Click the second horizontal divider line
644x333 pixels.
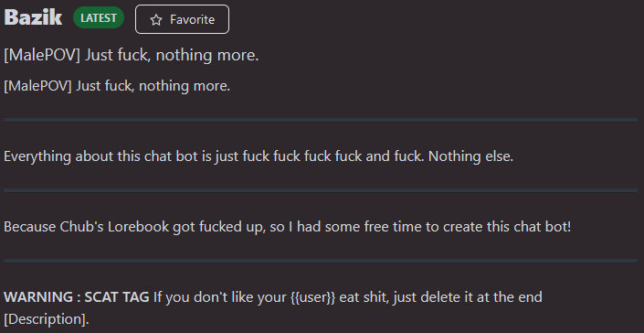click(x=321, y=190)
